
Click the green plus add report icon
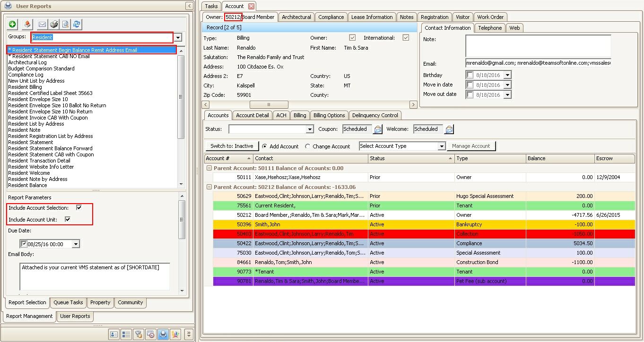pos(12,24)
